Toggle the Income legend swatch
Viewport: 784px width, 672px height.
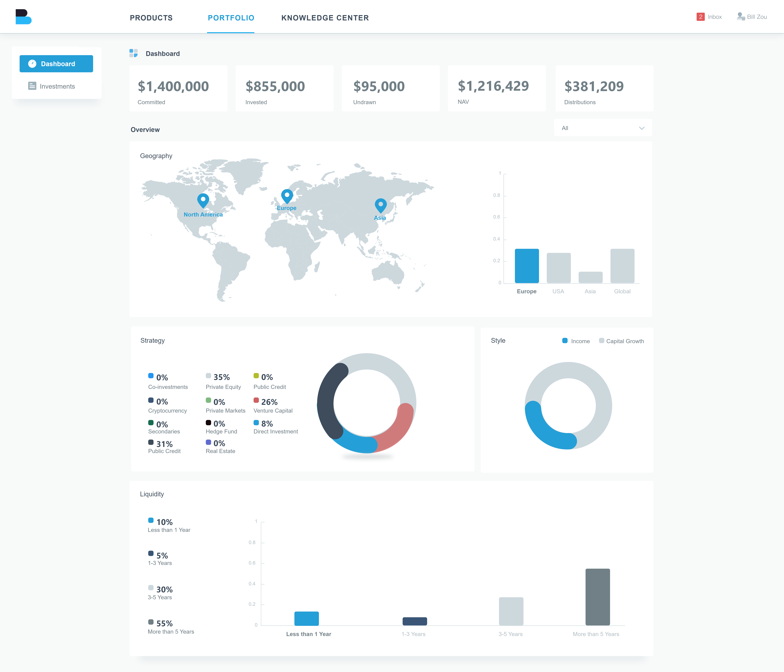565,340
